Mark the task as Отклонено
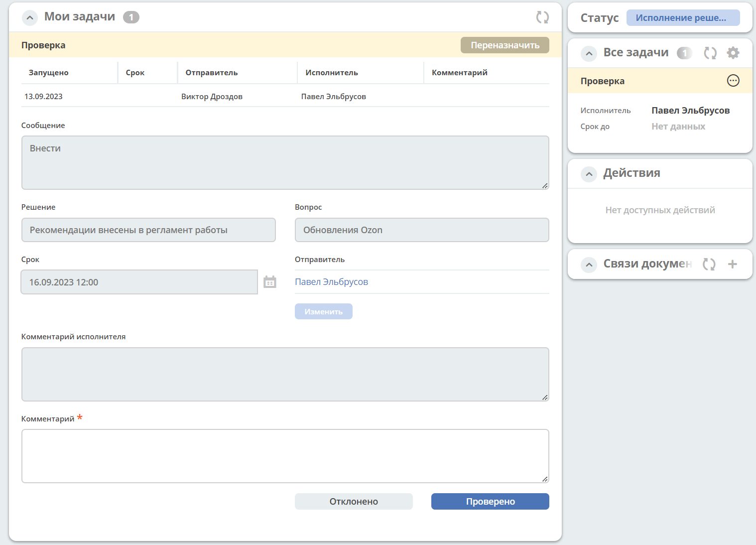This screenshot has width=756, height=545. (354, 501)
